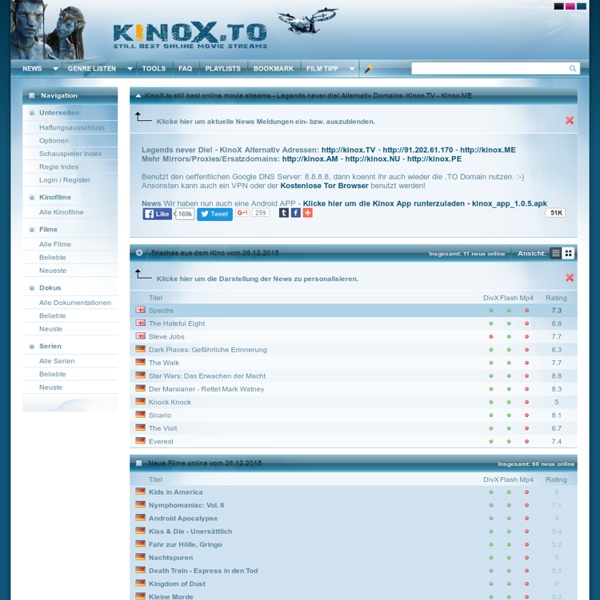Open the movie link Spectre
Viewport: 600px width, 600px height.
coord(161,311)
